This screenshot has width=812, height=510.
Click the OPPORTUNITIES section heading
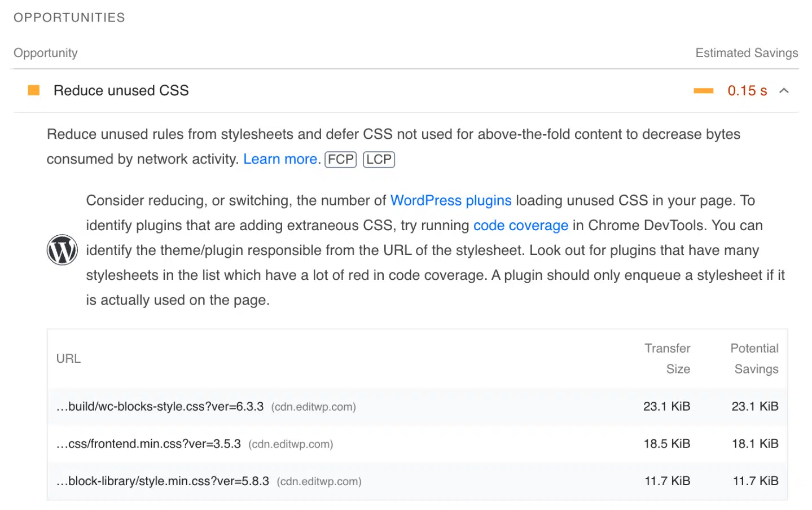tap(69, 17)
